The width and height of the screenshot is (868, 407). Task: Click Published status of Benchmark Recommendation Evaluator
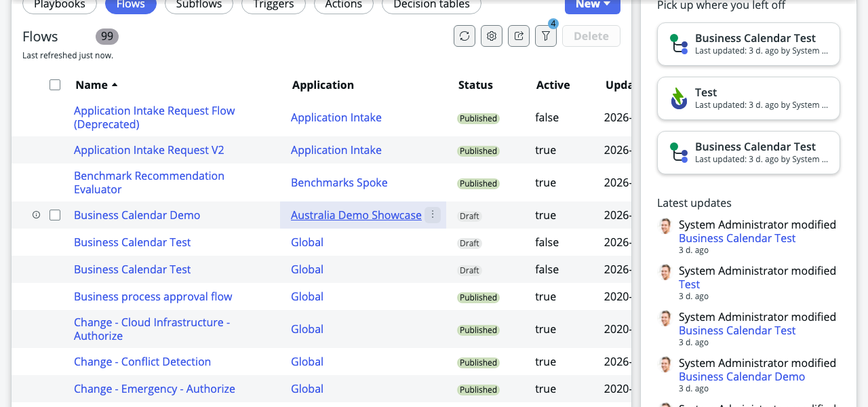478,183
